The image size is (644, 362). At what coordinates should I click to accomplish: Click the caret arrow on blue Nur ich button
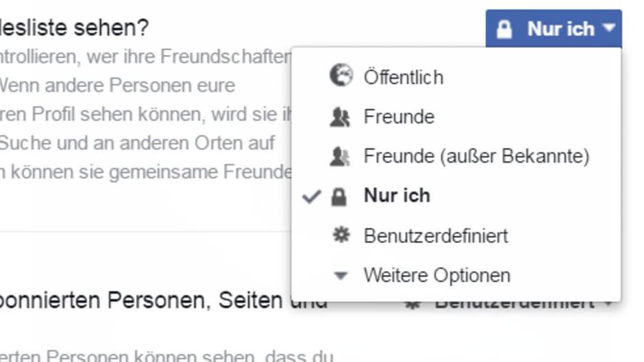pyautogui.click(x=608, y=28)
